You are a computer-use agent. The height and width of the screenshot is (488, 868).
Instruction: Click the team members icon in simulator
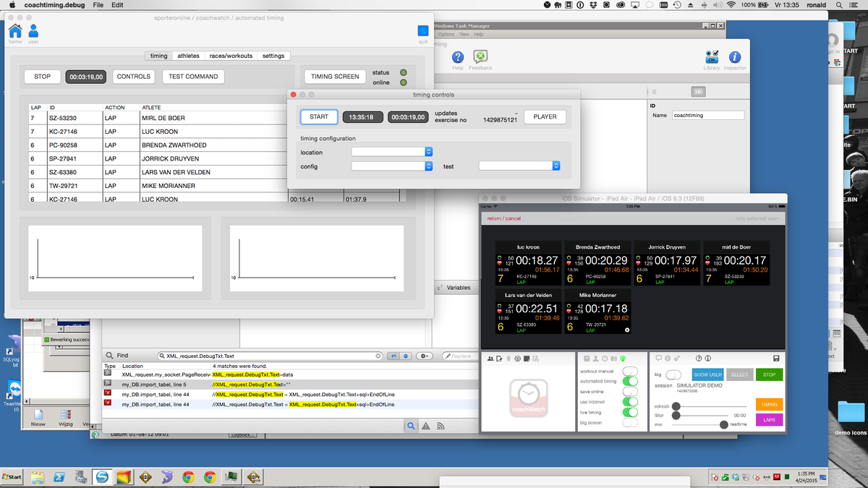click(490, 359)
